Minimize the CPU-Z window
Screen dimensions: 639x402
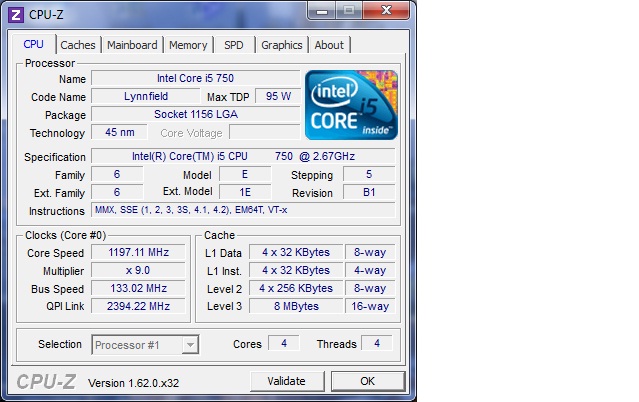(322, 11)
